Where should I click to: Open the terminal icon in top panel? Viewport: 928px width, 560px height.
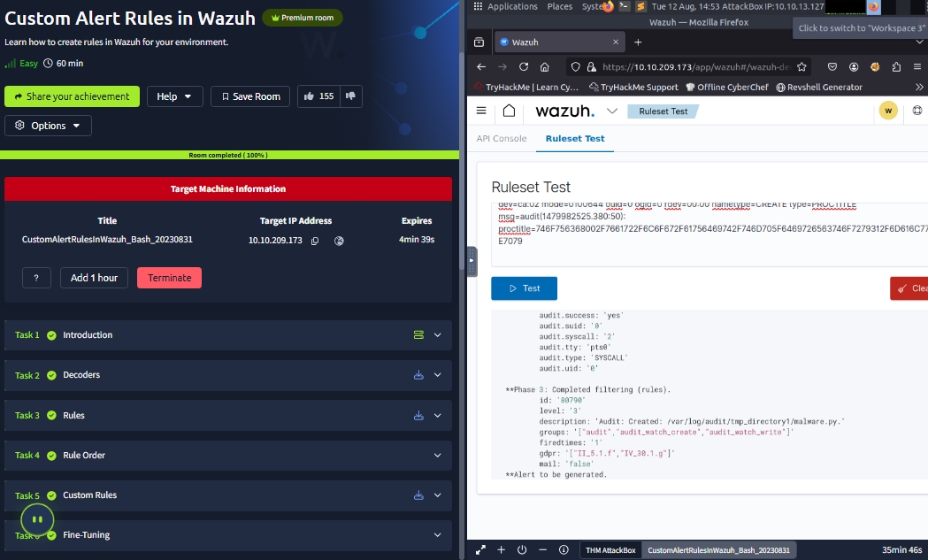[x=625, y=6]
